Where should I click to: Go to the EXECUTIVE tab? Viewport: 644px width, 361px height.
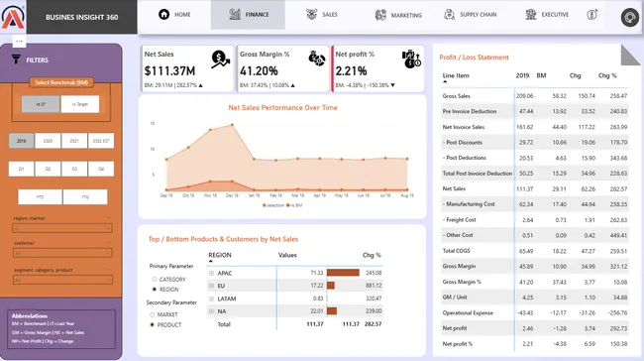point(547,15)
